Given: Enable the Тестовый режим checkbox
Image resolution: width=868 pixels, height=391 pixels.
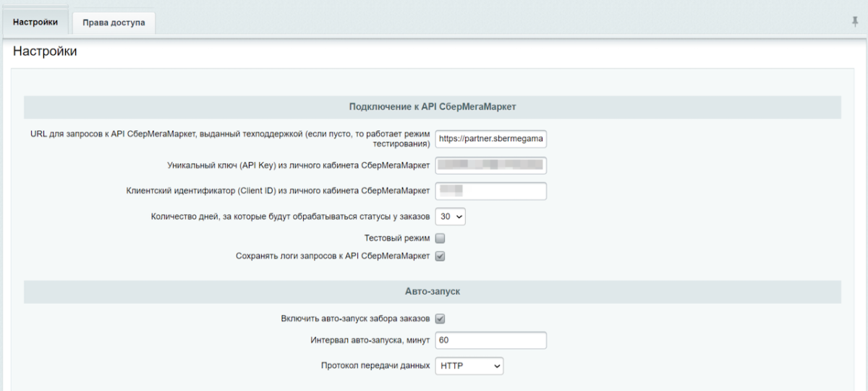Looking at the screenshot, I should (440, 237).
